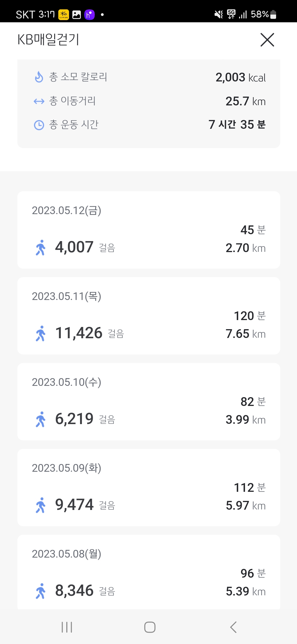Tap walker icon for 11,426 steps
The width and height of the screenshot is (297, 644).
41,334
